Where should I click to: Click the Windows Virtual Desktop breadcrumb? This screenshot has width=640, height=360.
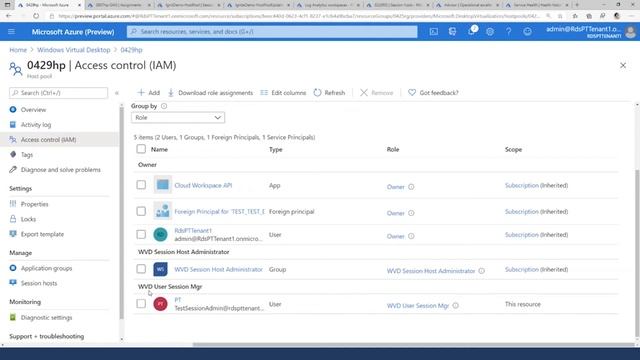coord(73,50)
